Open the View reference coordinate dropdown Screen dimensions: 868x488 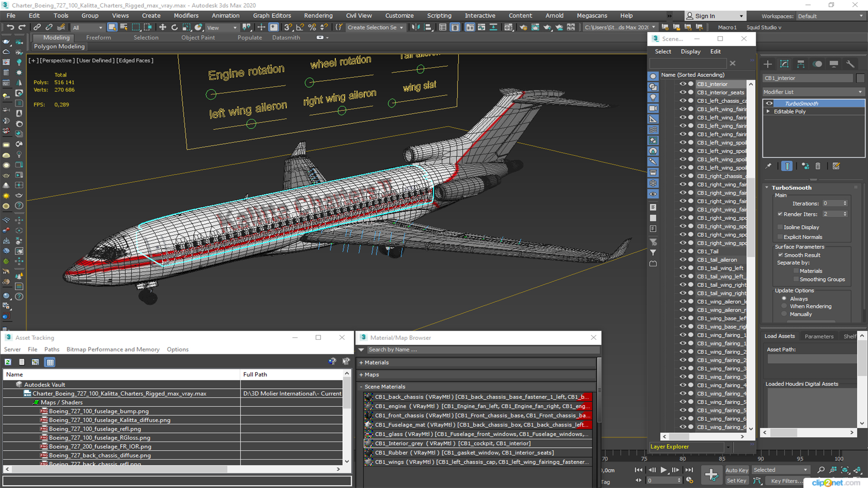[222, 28]
